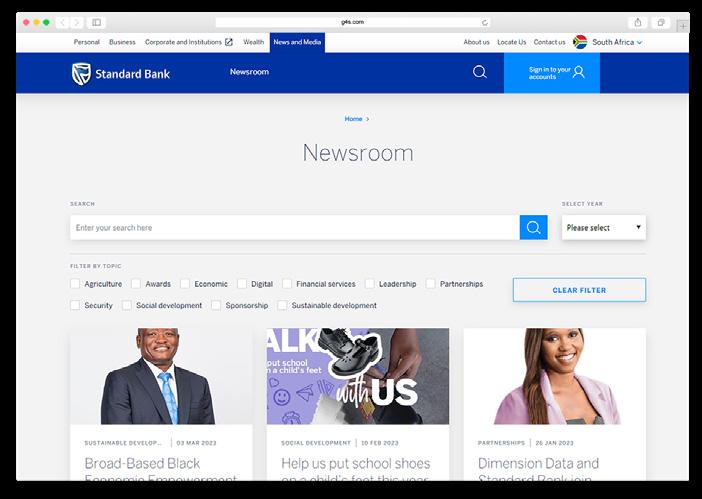Viewport: 702px width, 499px height.
Task: Open the Wealth menu tab
Action: click(253, 42)
